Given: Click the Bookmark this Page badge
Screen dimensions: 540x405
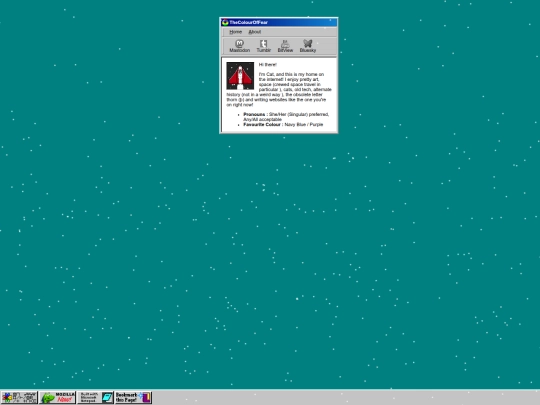Looking at the screenshot, I should click(133, 397).
